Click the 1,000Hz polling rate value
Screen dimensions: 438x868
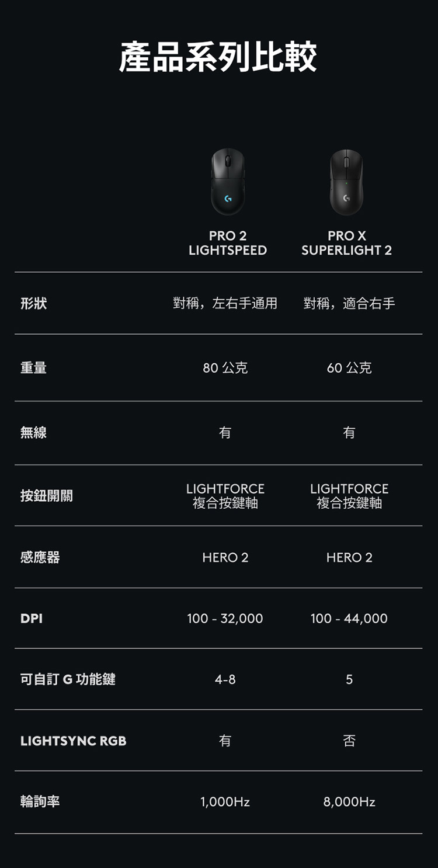click(225, 802)
